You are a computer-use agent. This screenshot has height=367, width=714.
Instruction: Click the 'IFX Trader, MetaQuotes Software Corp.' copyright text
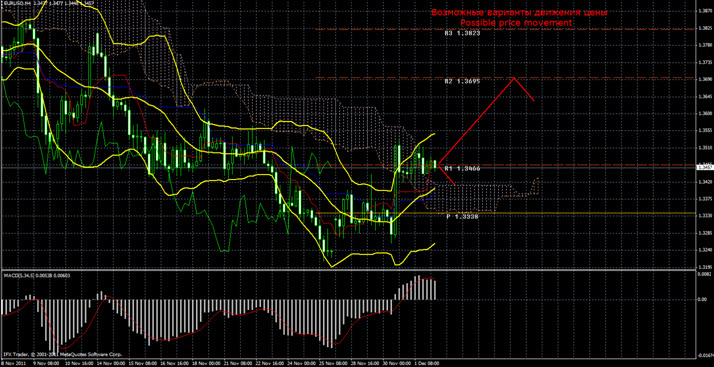tap(63, 353)
